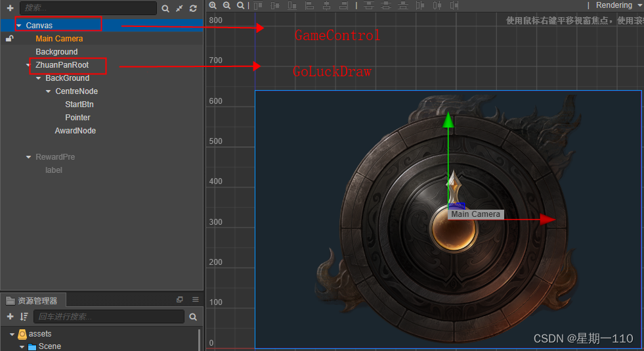Refresh the hierarchy panel

193,9
